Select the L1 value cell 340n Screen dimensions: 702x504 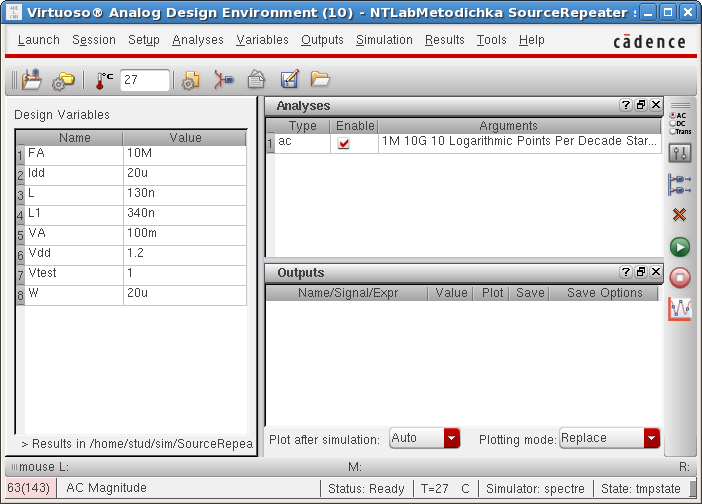click(x=185, y=215)
